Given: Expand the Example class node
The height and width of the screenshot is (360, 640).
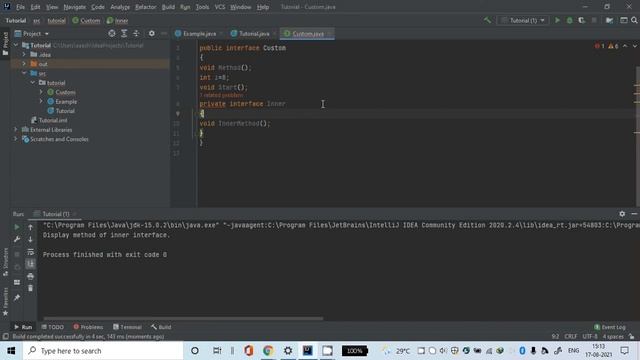Looking at the screenshot, I should (x=41, y=101).
